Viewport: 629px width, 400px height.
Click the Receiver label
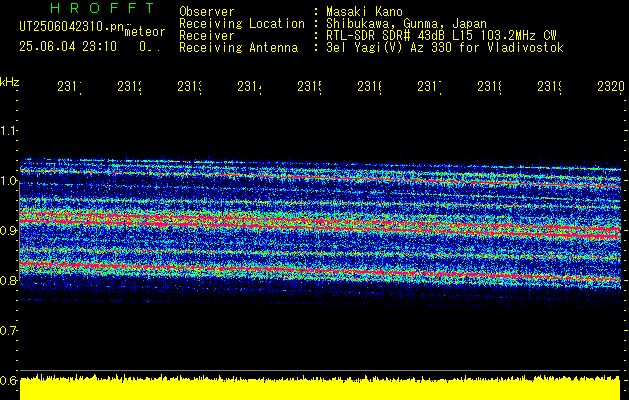coord(207,35)
